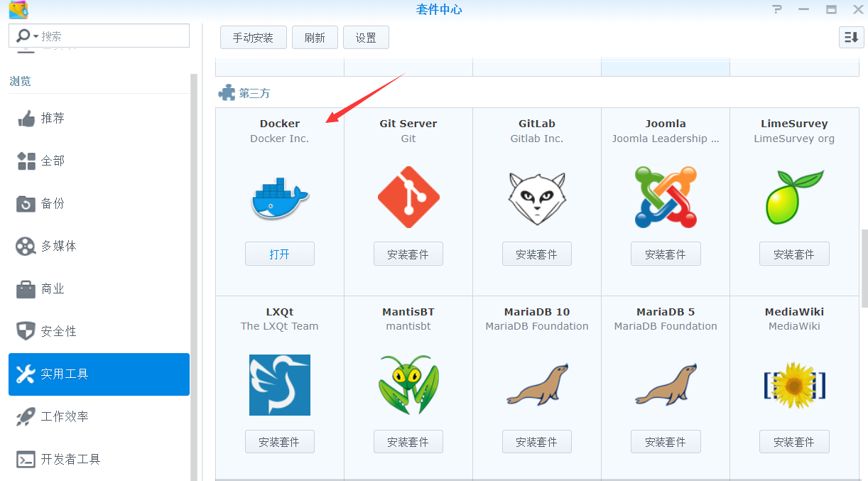Select the 全部 category
This screenshot has width=868, height=481.
pyautogui.click(x=99, y=161)
